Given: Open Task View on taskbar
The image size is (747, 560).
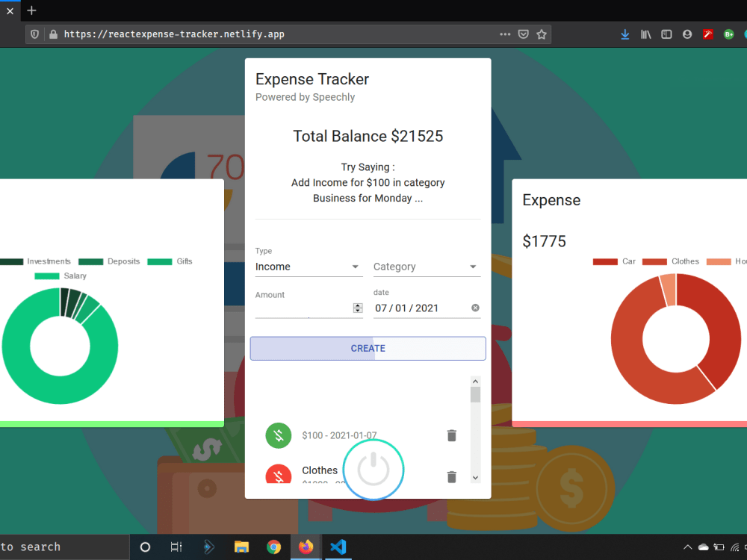Looking at the screenshot, I should pyautogui.click(x=176, y=547).
